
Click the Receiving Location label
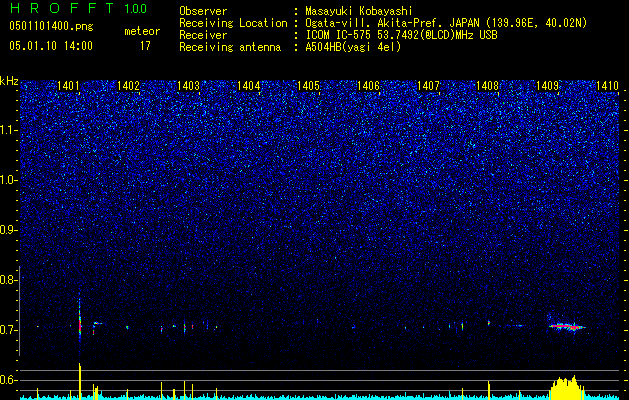pyautogui.click(x=233, y=23)
